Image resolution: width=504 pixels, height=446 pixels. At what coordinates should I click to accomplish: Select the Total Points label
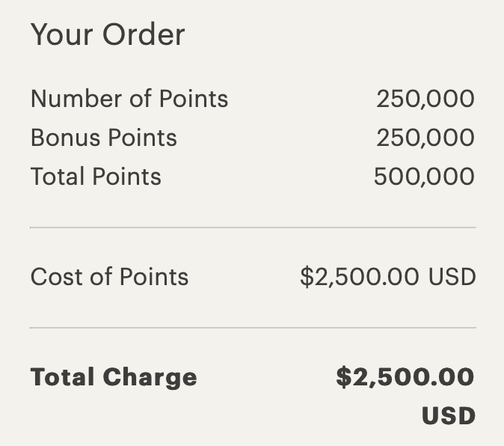tap(96, 177)
